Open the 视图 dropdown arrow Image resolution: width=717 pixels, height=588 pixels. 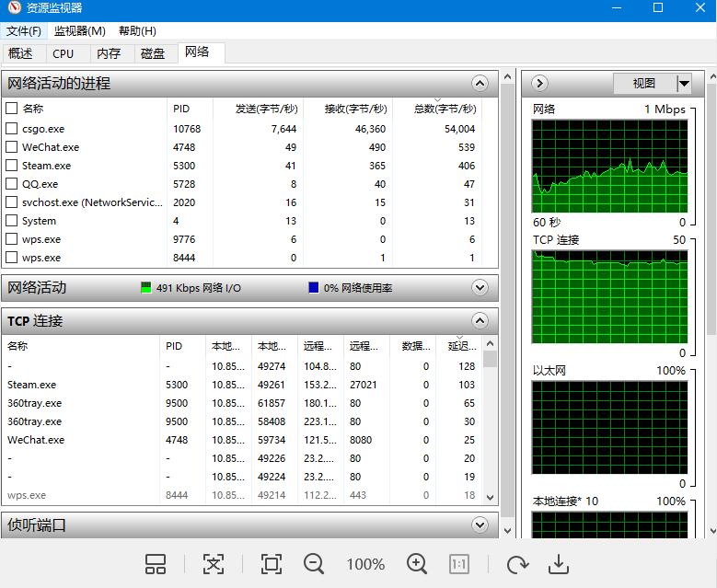tap(684, 84)
